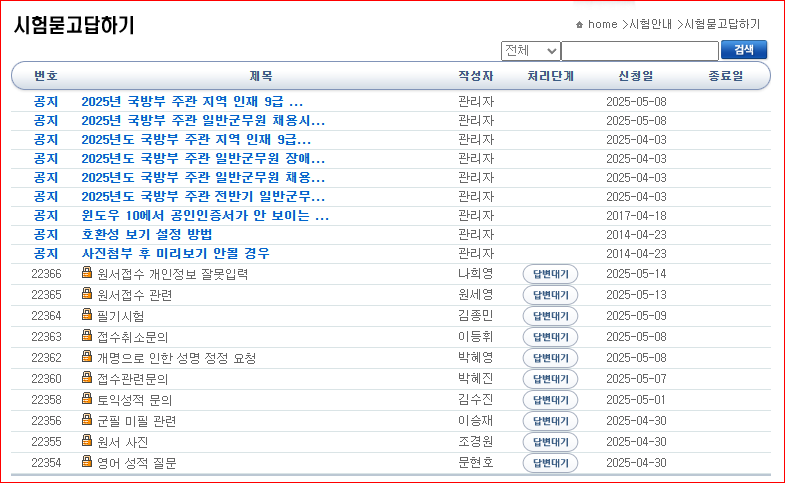Image resolution: width=785 pixels, height=483 pixels.
Task: Open post 원서접수 관련
Action: (x=135, y=295)
